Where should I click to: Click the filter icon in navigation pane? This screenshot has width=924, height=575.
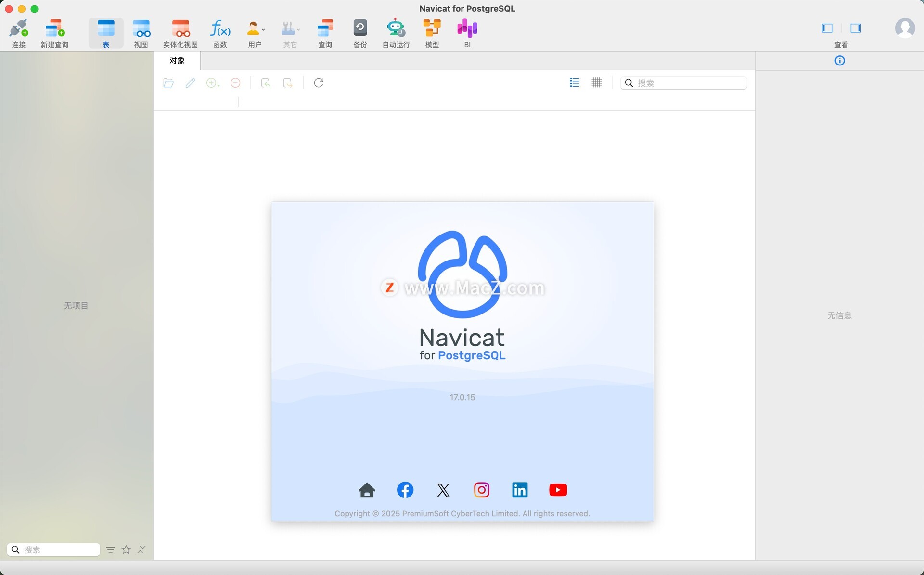(110, 549)
